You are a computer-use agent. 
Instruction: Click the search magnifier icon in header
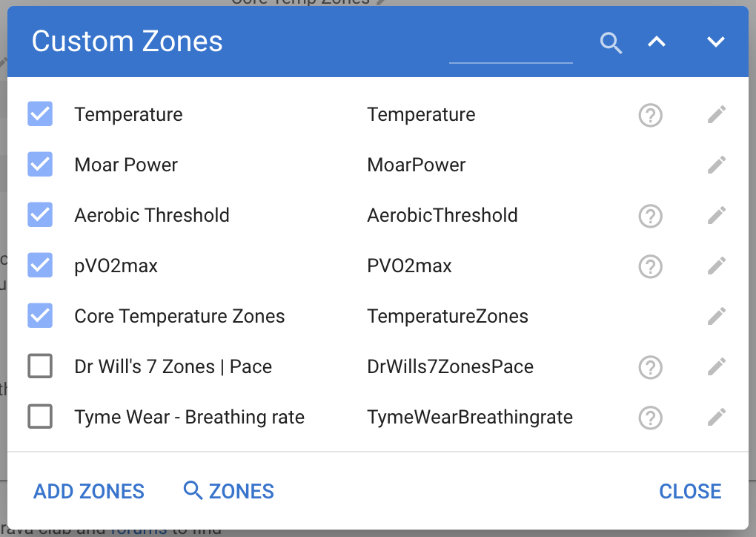611,43
